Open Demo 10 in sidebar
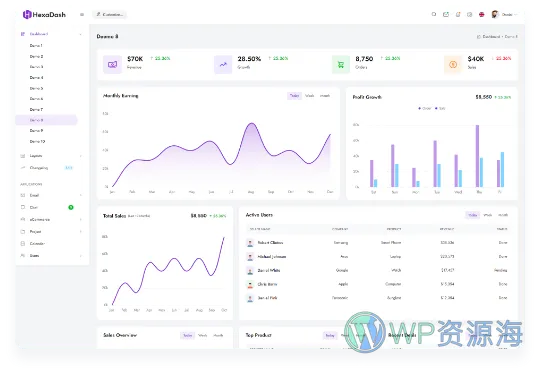 coord(37,141)
